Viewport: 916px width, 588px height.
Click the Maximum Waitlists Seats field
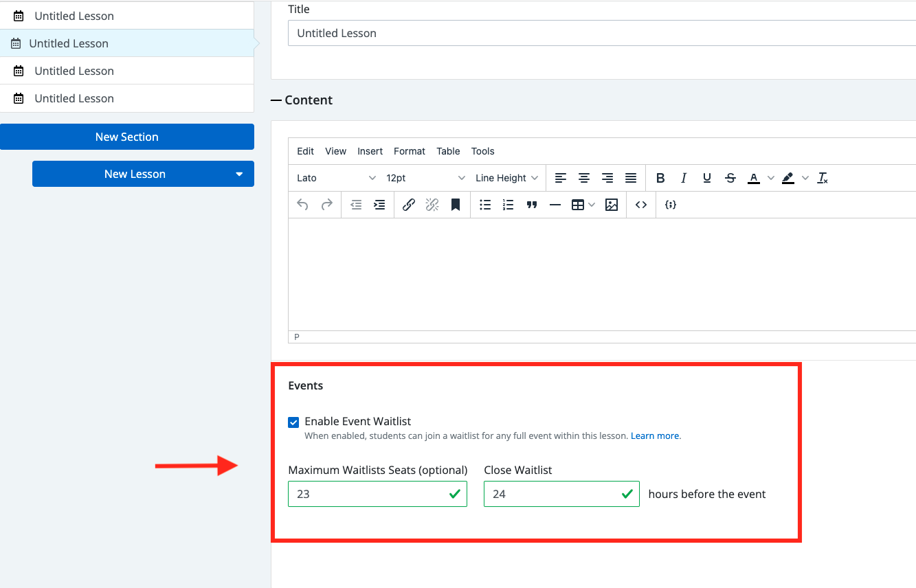(x=378, y=494)
